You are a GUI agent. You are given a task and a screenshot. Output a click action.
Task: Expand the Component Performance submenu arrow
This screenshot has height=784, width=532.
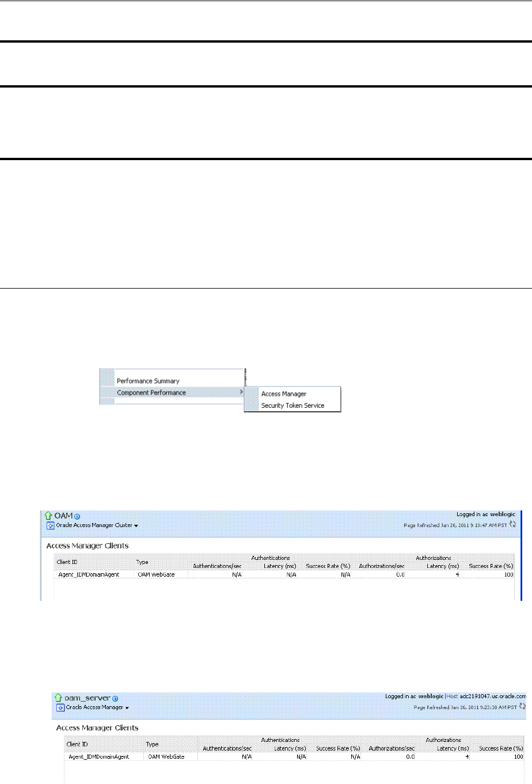click(241, 392)
